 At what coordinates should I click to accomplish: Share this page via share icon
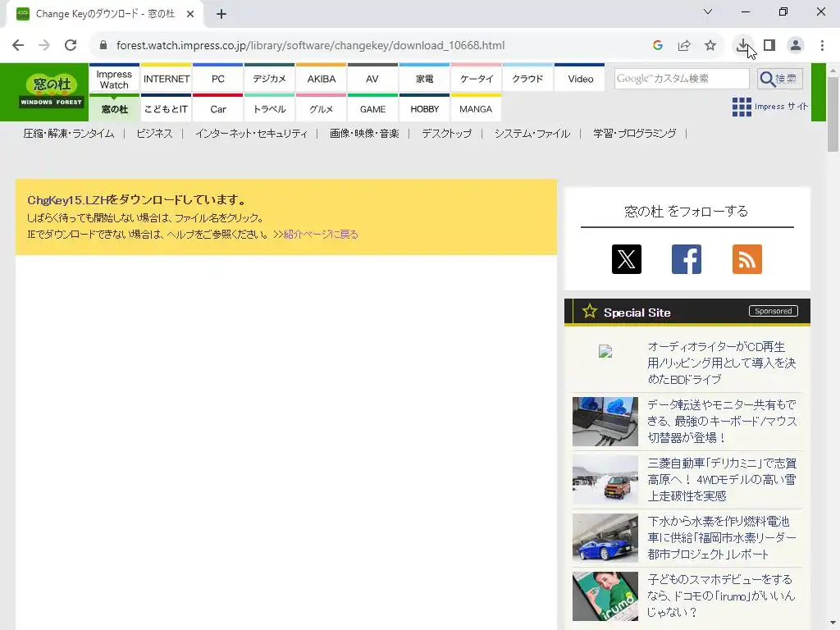[684, 46]
